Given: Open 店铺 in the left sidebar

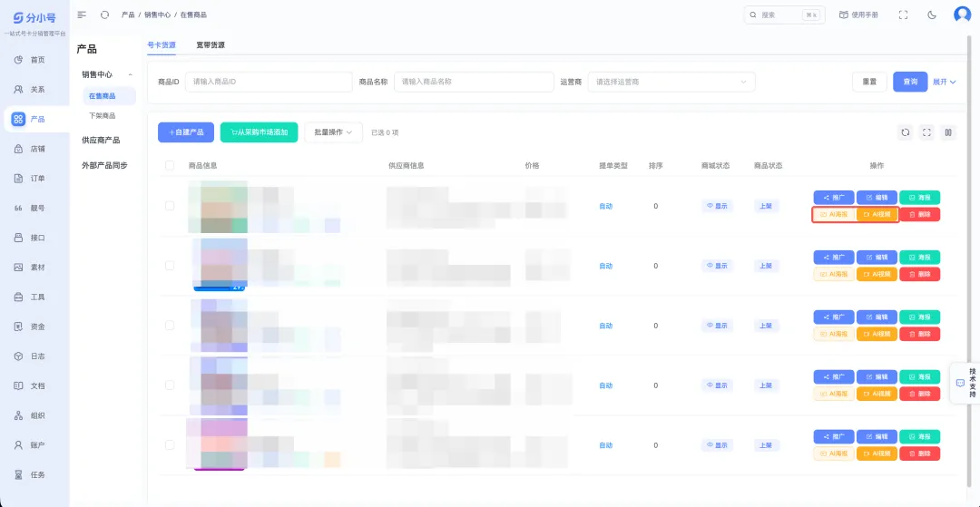Looking at the screenshot, I should pyautogui.click(x=35, y=149).
